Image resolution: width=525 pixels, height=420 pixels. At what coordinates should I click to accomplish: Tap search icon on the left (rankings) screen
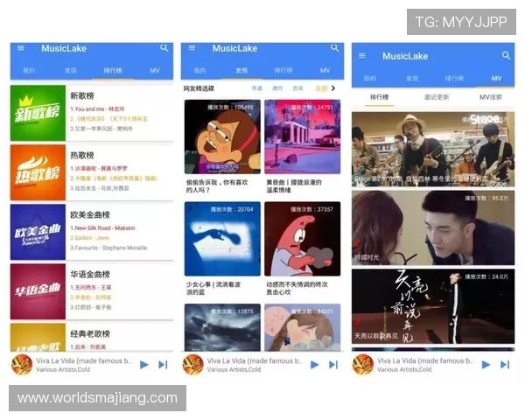click(164, 48)
